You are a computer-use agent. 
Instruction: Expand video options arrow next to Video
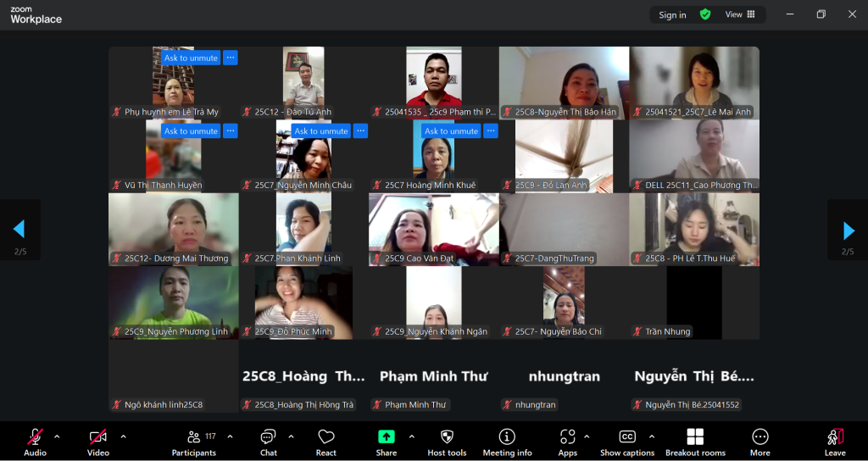click(123, 436)
